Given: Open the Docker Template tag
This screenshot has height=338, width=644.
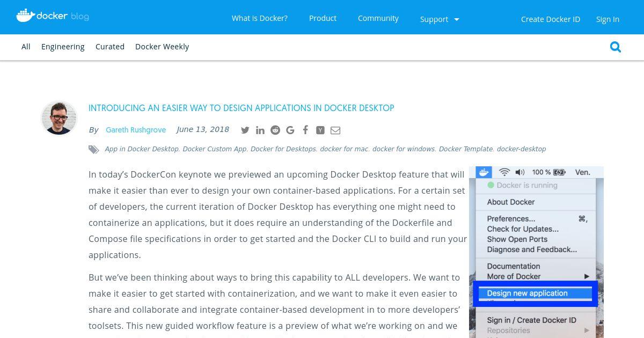Looking at the screenshot, I should coord(466,149).
